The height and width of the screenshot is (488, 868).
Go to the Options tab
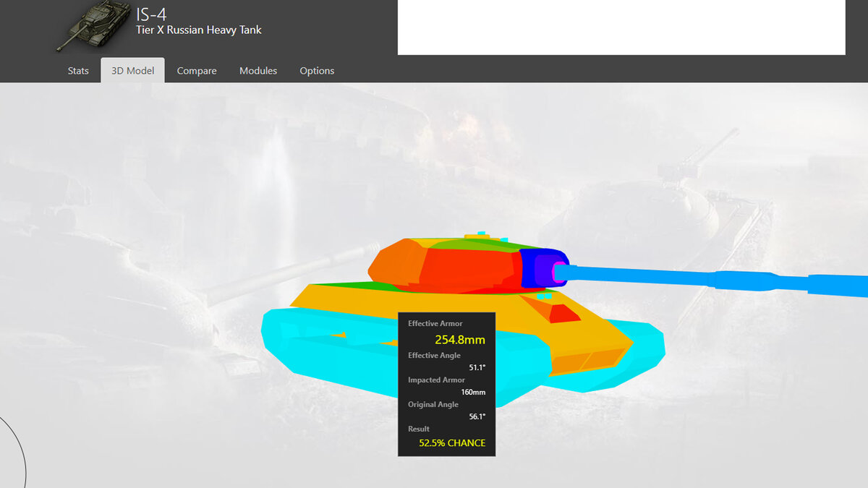pos(317,71)
